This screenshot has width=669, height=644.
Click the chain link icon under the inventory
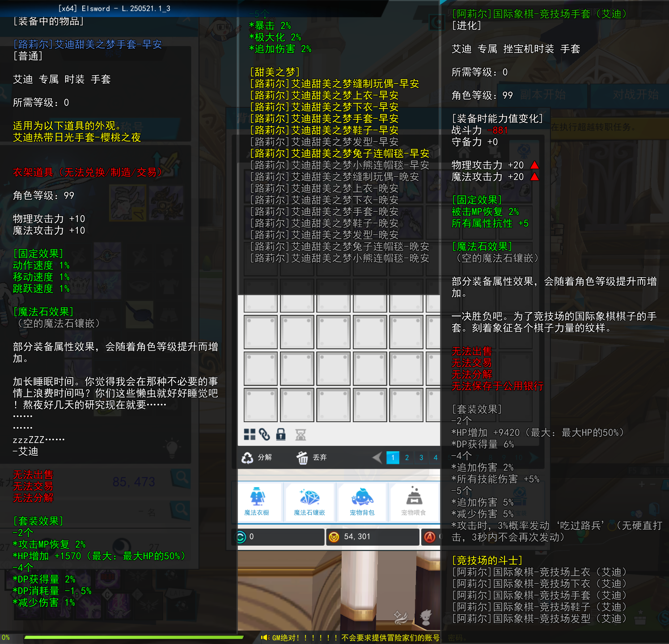(x=264, y=434)
